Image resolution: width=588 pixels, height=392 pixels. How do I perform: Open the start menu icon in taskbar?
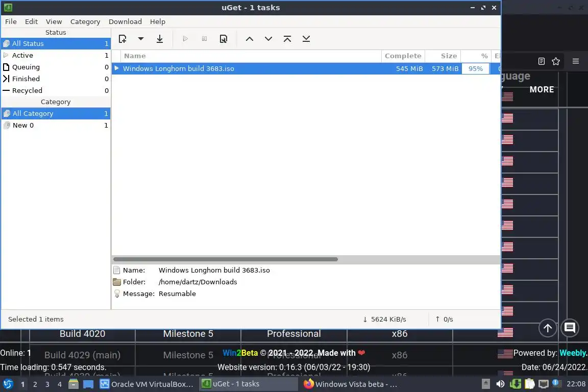[8, 384]
